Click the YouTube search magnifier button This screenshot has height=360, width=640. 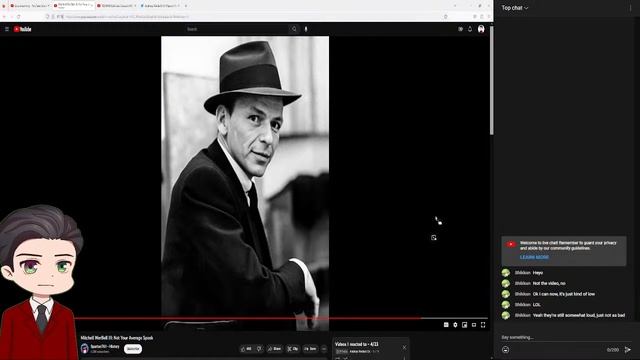point(294,29)
